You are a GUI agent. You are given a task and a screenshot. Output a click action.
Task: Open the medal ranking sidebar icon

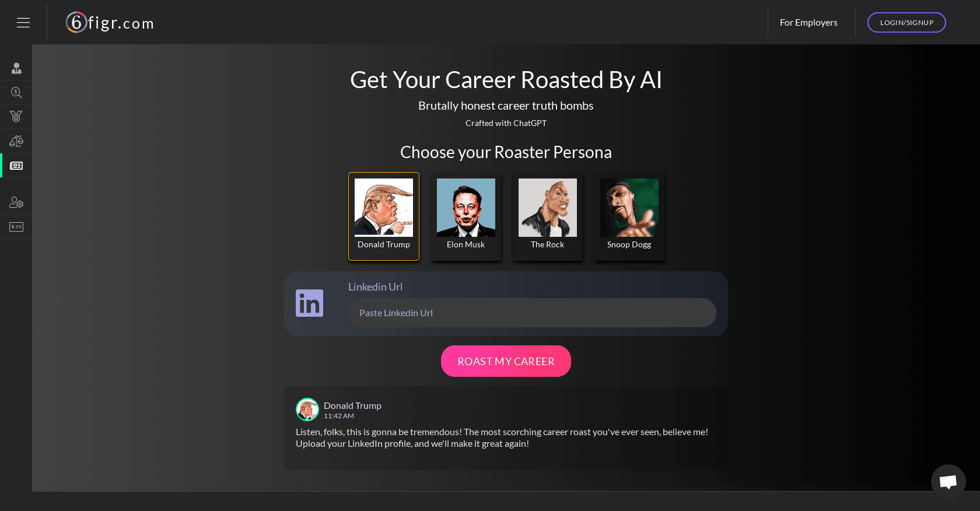tap(16, 117)
